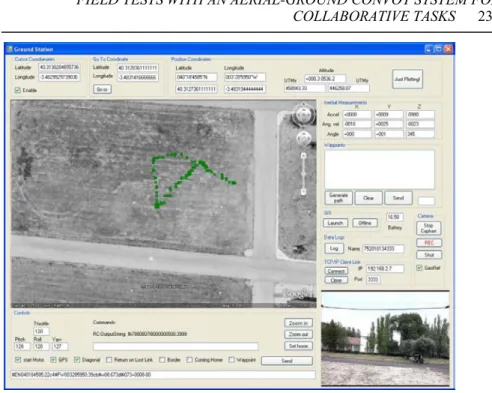Start recording with the REC button

point(429,243)
